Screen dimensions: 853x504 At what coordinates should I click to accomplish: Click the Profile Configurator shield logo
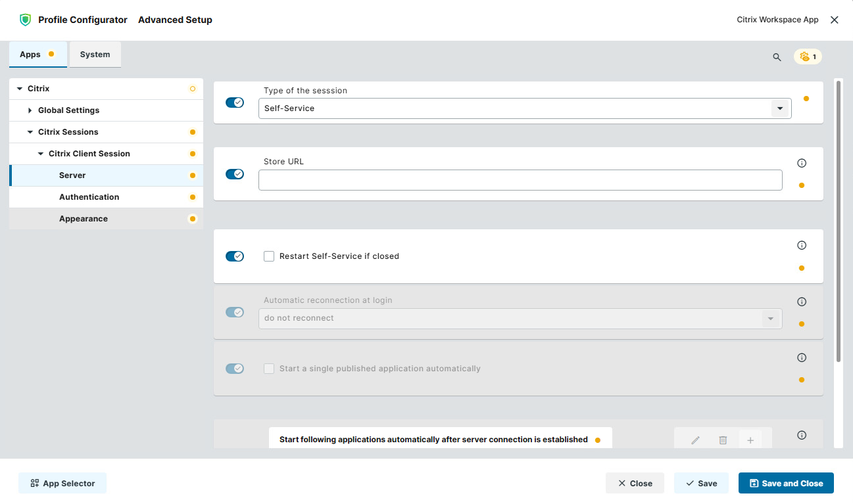[25, 20]
